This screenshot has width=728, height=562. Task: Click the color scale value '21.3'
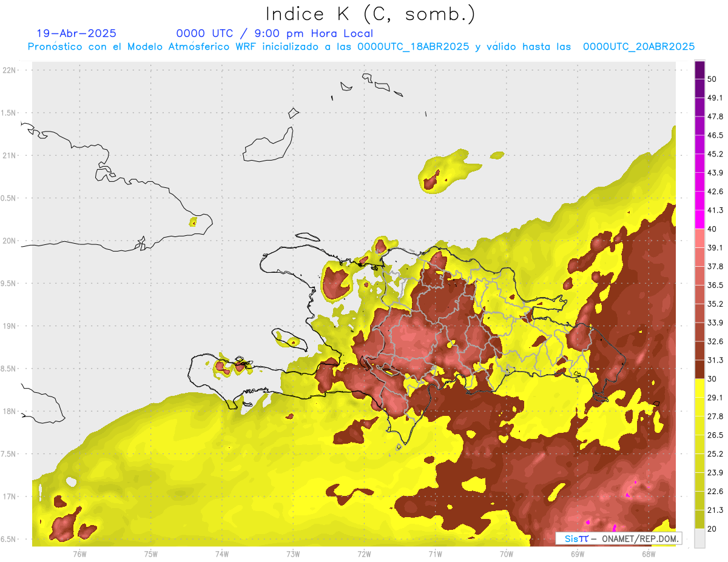[715, 510]
